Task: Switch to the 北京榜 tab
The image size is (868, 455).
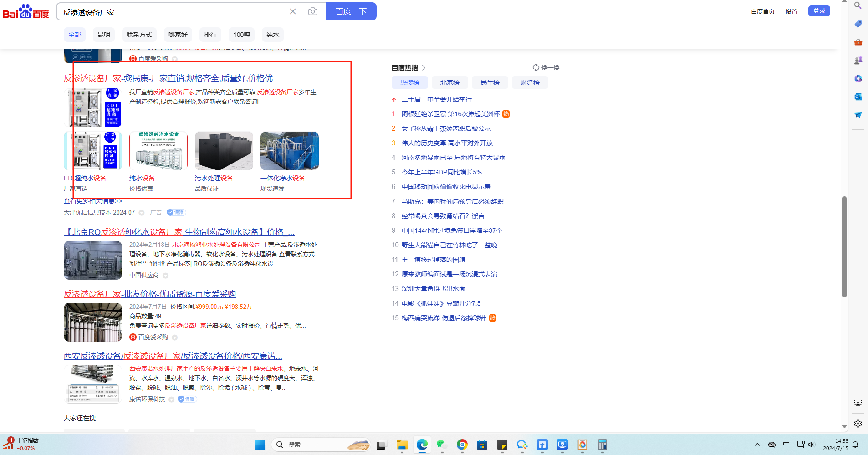Action: [449, 82]
